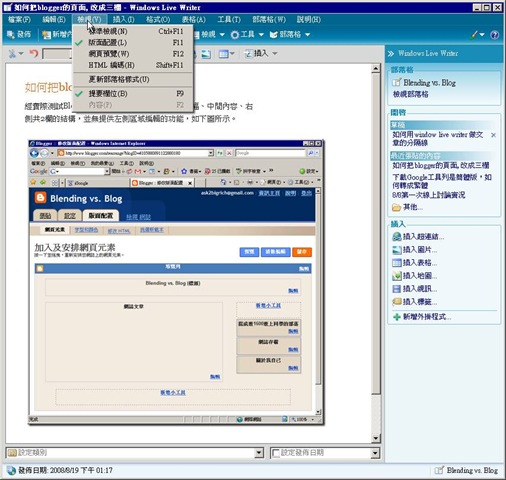This screenshot has width=506, height=480.
Task: Open the 設定類別 category dropdown
Action: click(x=259, y=453)
